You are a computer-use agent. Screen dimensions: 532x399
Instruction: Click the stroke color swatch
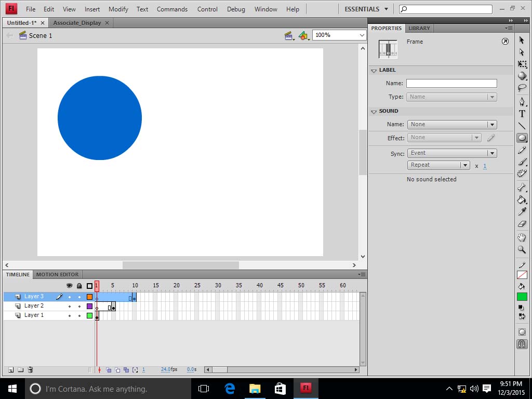tap(522, 274)
